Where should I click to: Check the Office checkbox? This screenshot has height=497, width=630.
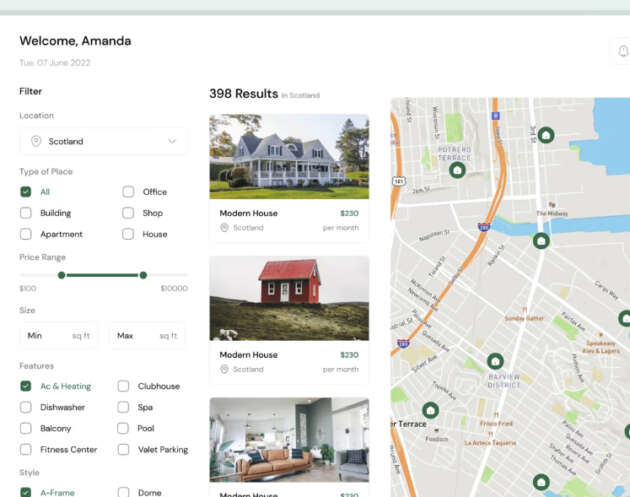click(128, 192)
